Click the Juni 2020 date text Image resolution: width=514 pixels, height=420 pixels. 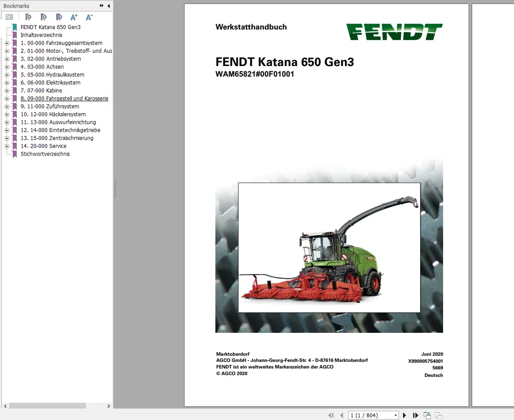click(432, 354)
